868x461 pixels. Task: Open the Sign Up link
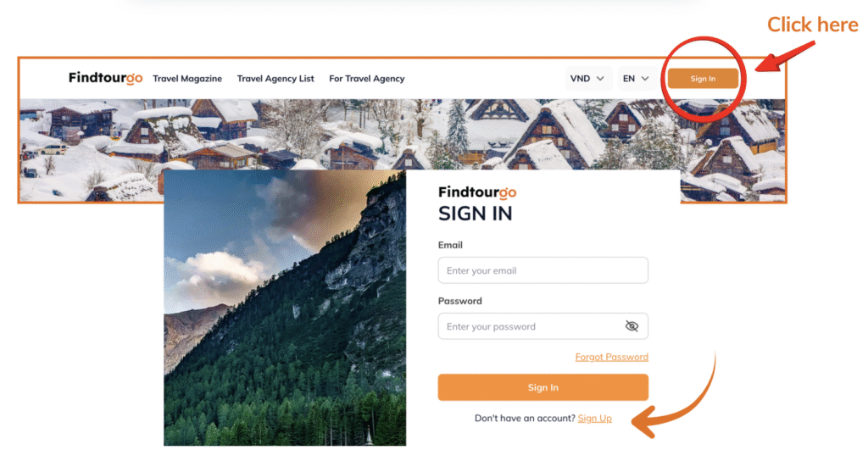click(594, 419)
